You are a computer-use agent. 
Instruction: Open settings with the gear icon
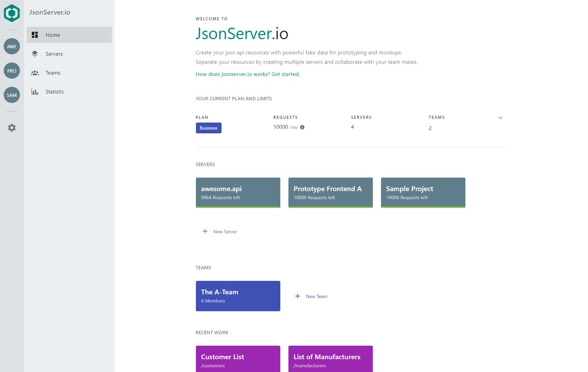pyautogui.click(x=12, y=128)
